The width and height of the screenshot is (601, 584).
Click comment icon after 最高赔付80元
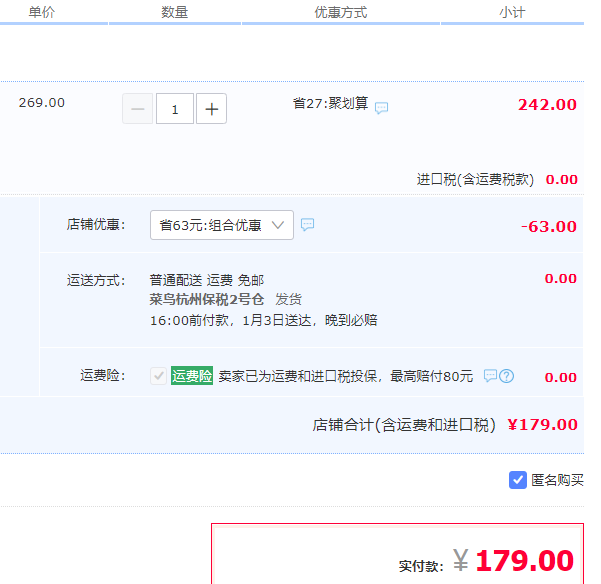[x=490, y=376]
